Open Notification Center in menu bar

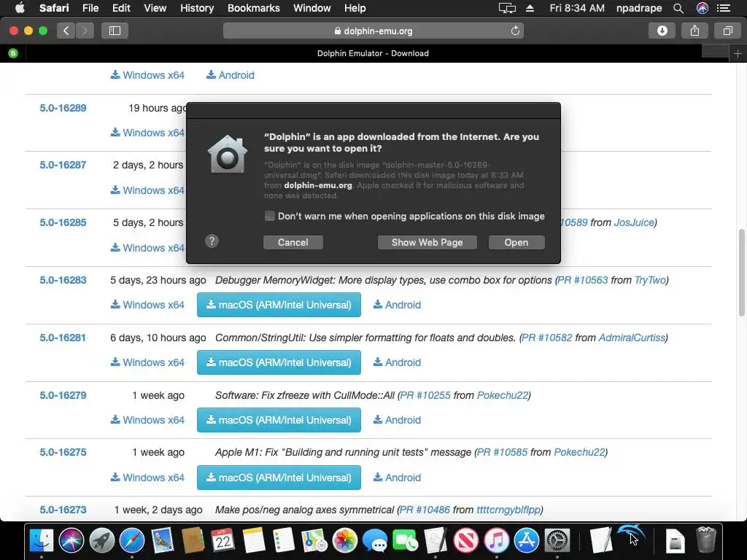pyautogui.click(x=724, y=8)
